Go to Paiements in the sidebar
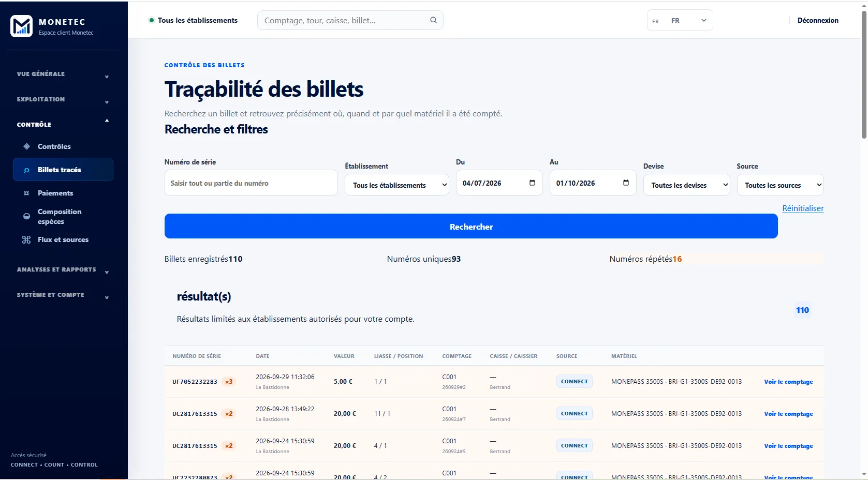Screen dimensions: 868x480 pos(63,193)
